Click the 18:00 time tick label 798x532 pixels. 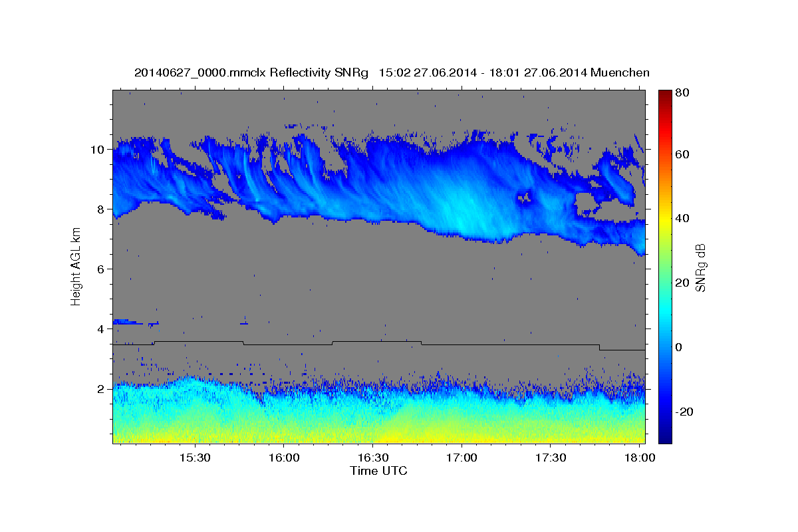640,458
